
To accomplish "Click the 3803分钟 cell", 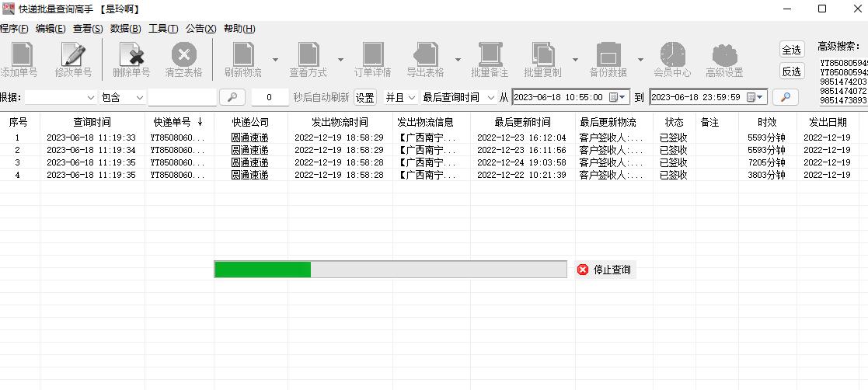I will click(x=766, y=176).
